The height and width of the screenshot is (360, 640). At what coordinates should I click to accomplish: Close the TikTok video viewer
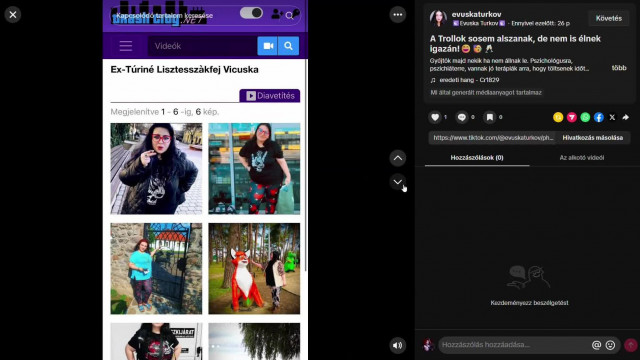coord(13,15)
